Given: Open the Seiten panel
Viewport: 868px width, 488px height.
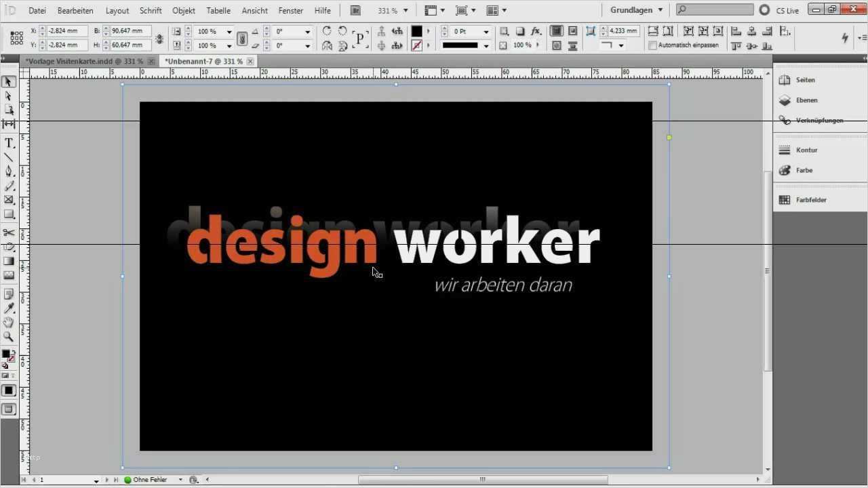Looking at the screenshot, I should point(805,79).
